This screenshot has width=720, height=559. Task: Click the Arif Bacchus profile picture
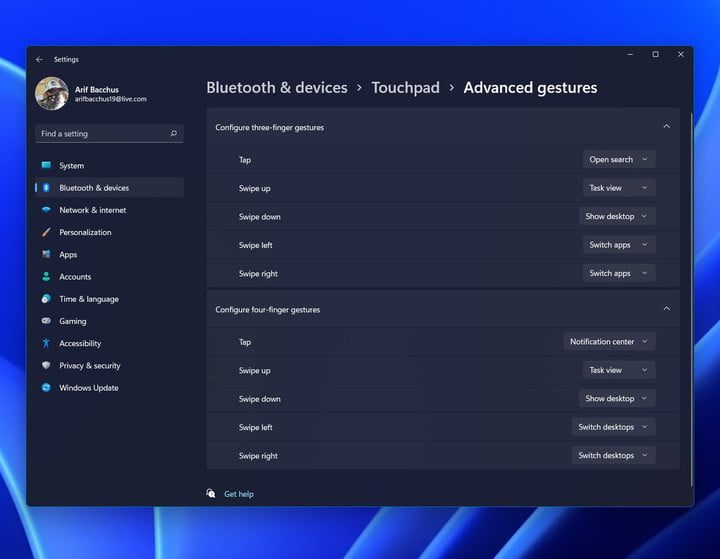coord(51,93)
